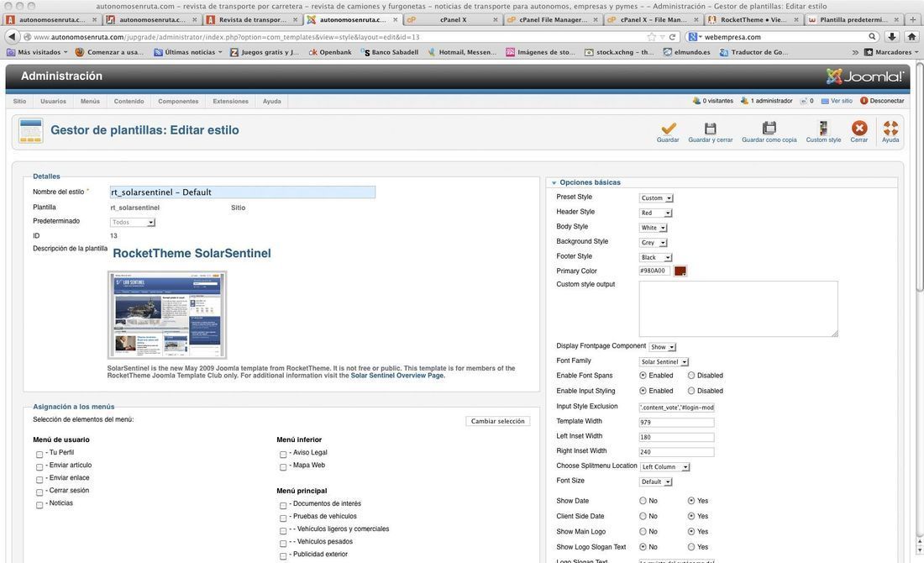Click the browser downloads arrow icon
924x563 pixels.
(892, 36)
